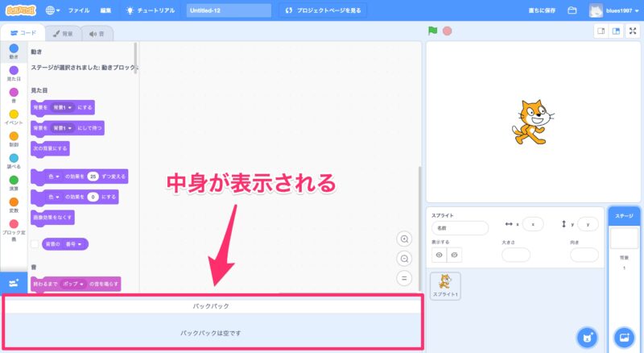Show the sprite using the open eye icon
644x353 pixels.
pyautogui.click(x=440, y=255)
